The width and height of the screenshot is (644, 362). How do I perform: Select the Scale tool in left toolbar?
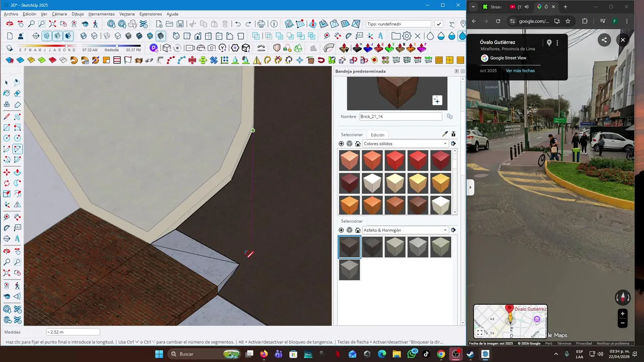point(7,194)
